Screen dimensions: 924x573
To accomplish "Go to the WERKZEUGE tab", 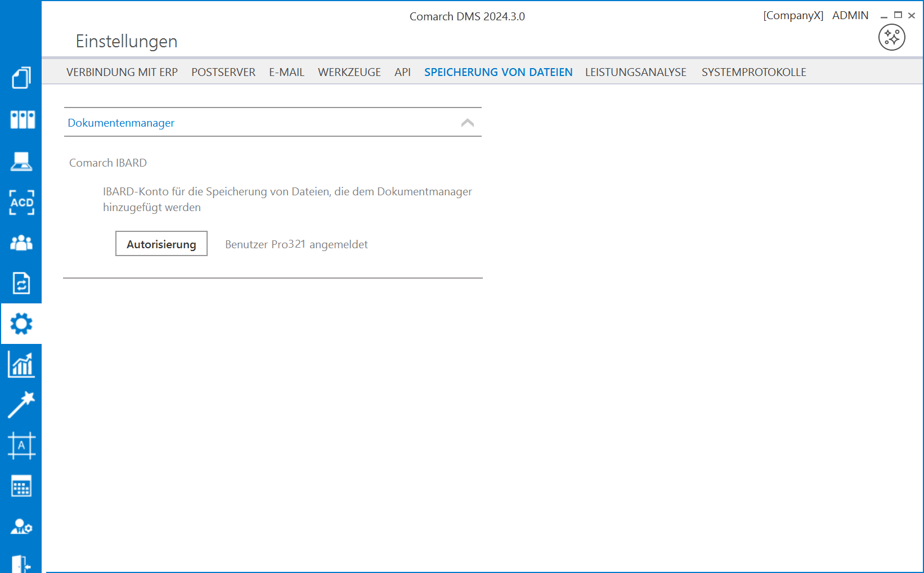I will 349,72.
